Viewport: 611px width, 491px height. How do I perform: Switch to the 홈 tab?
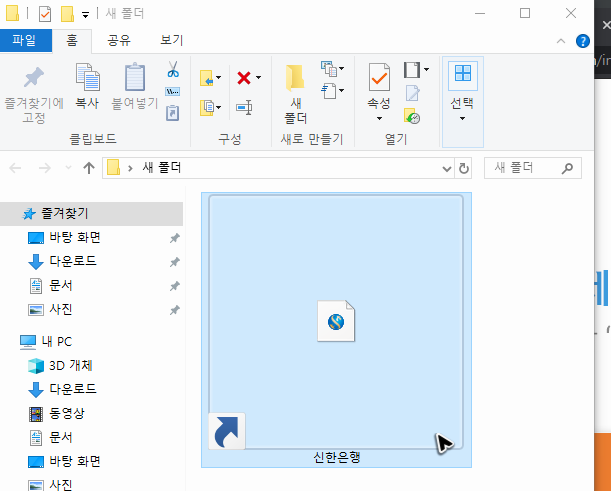[x=72, y=41]
